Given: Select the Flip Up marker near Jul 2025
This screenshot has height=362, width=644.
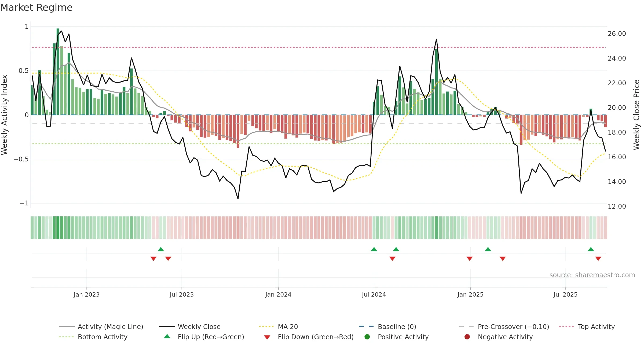Looking at the screenshot, I should click(591, 249).
